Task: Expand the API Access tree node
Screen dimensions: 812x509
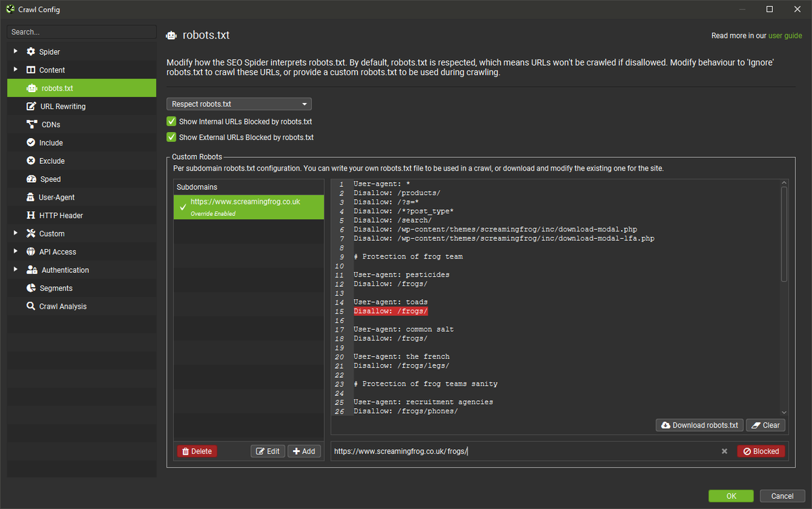Action: tap(16, 252)
